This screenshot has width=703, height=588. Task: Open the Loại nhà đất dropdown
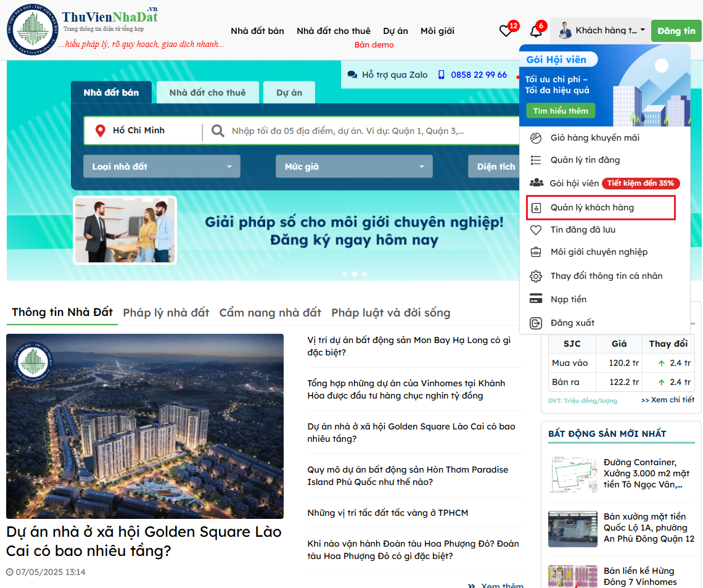coord(162,166)
